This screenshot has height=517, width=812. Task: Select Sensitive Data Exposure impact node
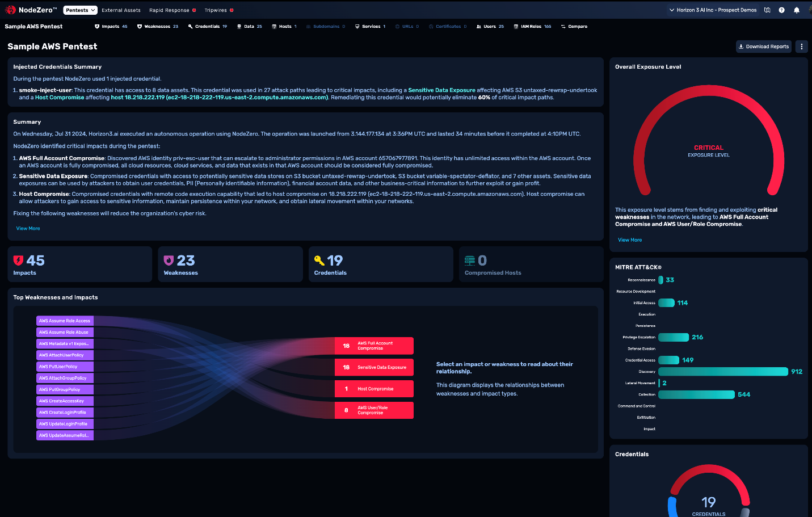[374, 367]
